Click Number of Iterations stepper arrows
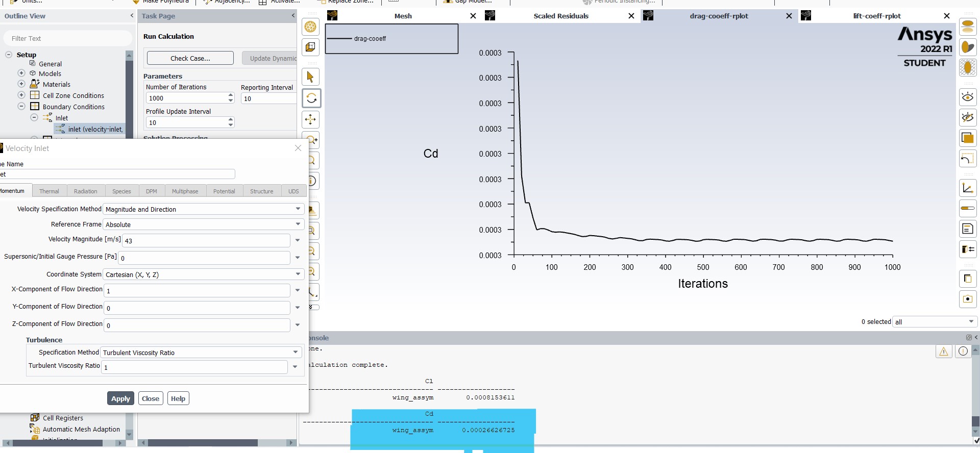The height and width of the screenshot is (453, 980). [x=231, y=98]
